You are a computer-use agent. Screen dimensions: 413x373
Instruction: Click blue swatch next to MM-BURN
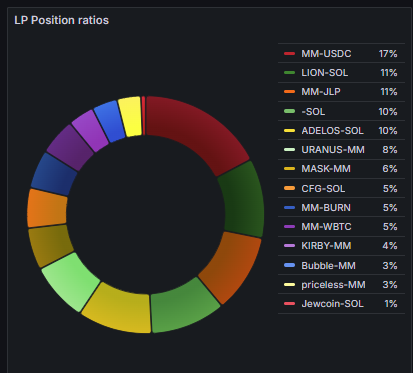pos(289,208)
